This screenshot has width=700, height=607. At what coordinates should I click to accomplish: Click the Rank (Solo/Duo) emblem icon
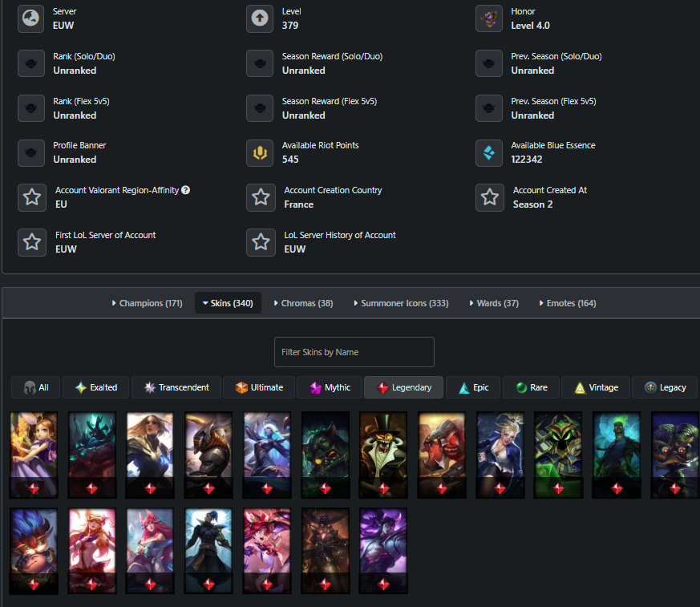click(x=30, y=63)
